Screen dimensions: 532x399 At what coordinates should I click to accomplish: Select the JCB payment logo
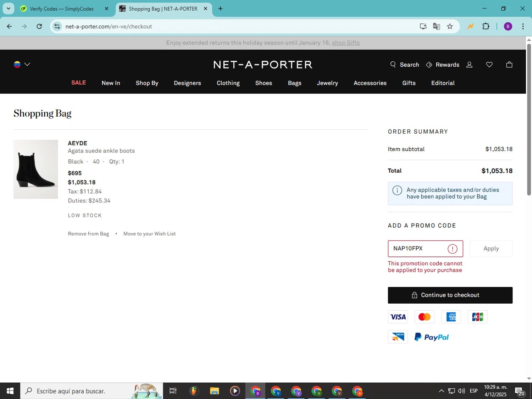(x=478, y=317)
